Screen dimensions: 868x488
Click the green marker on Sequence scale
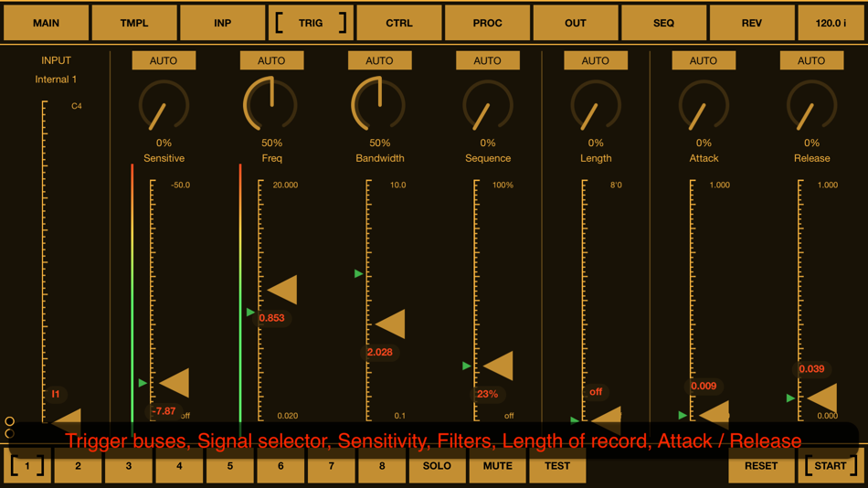[467, 366]
